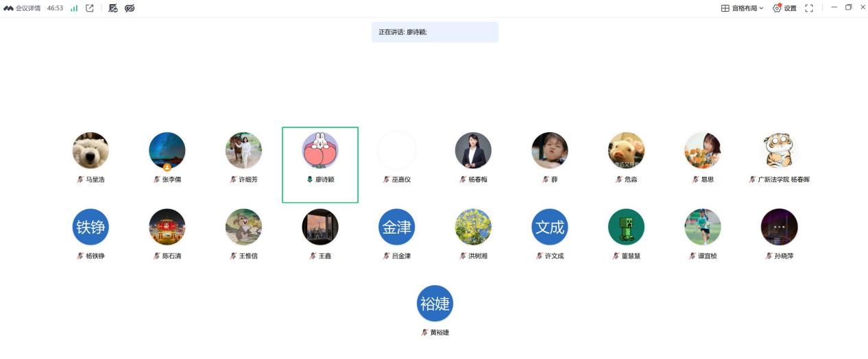Click 张李儒's starry sky avatar
This screenshot has height=359, width=868.
pos(167,151)
